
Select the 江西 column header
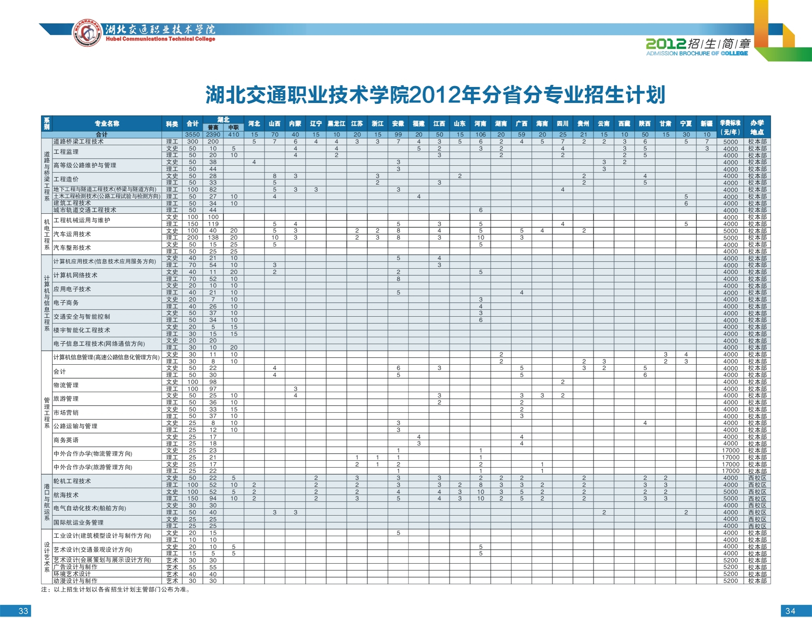439,123
